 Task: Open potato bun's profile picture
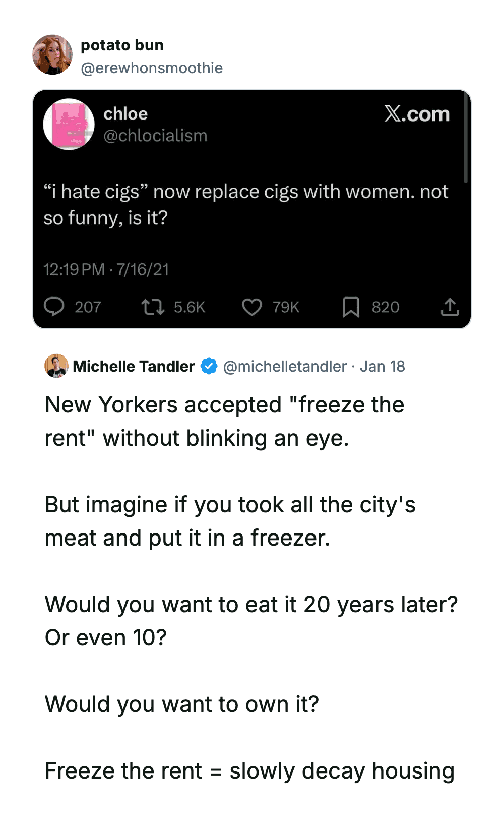tap(52, 55)
